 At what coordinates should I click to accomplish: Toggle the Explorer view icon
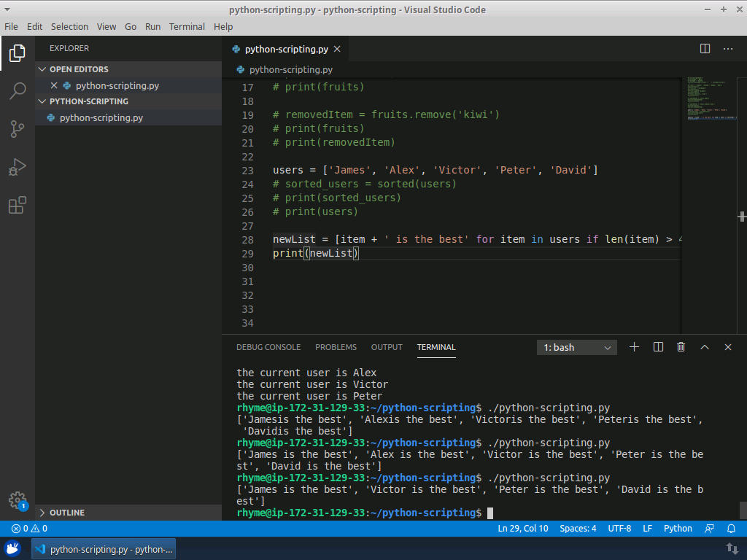pyautogui.click(x=18, y=53)
